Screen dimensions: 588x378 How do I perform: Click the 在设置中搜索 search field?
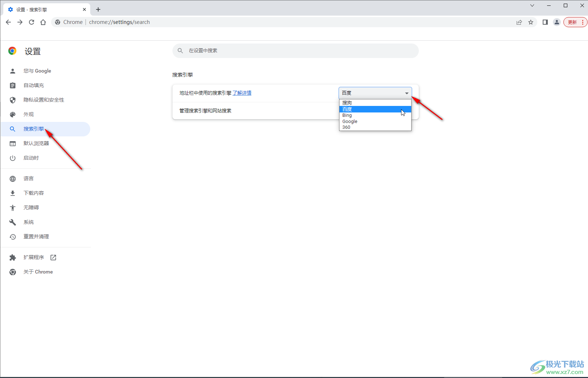295,51
